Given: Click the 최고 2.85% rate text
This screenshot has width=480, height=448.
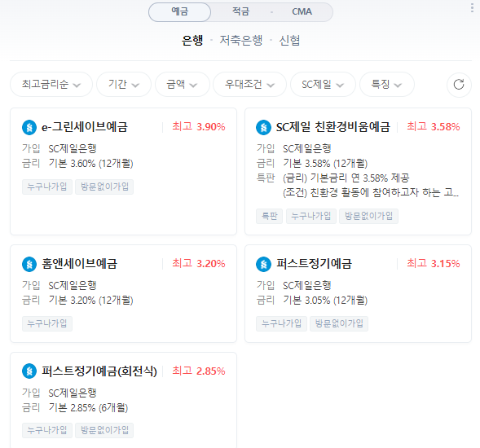Looking at the screenshot, I should [x=199, y=371].
